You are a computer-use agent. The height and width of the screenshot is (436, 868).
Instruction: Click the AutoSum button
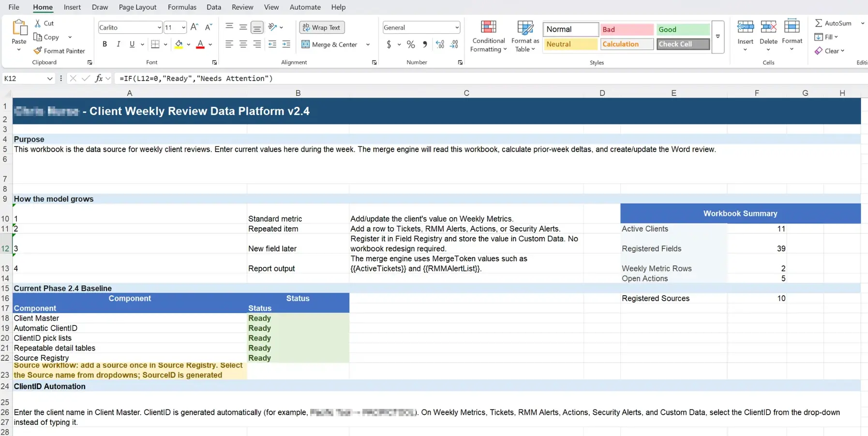point(833,23)
